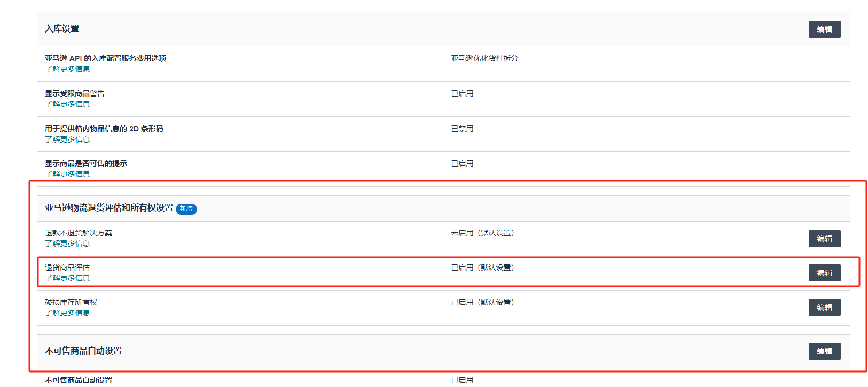Screen dimensions: 868x387
Task: Open 了解更多信息 under 亚马逊 API 的入库配置服务费用选项
Action: [67, 69]
